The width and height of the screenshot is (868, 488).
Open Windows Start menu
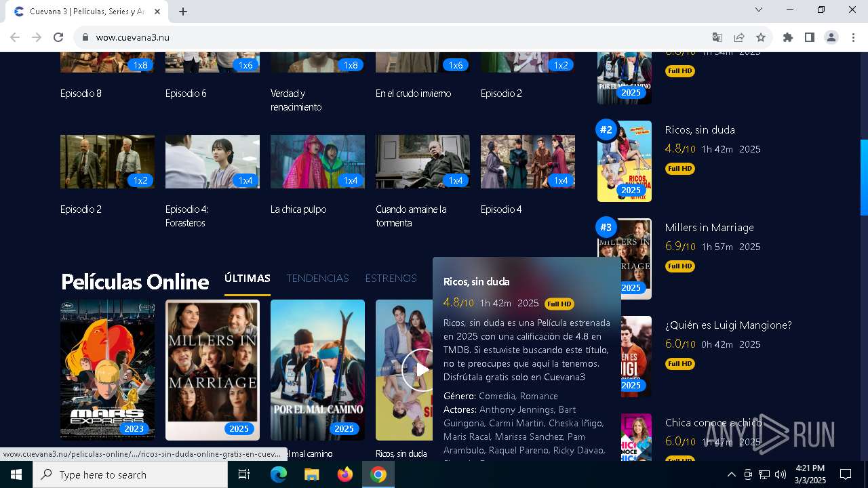[16, 474]
